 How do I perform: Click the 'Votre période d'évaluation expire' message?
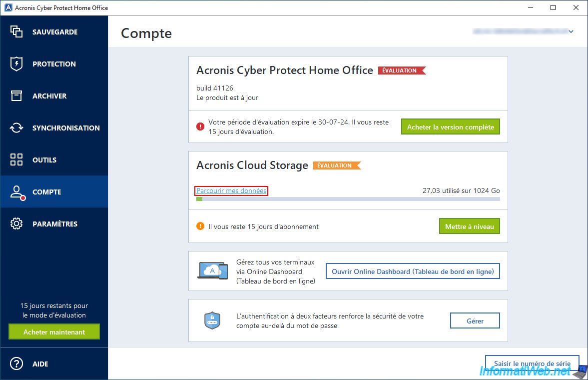point(299,127)
